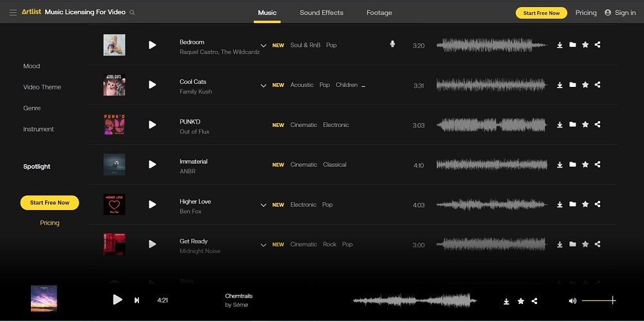Expand versions of Higher Love with chevron
The width and height of the screenshot is (644, 322).
pyautogui.click(x=263, y=205)
